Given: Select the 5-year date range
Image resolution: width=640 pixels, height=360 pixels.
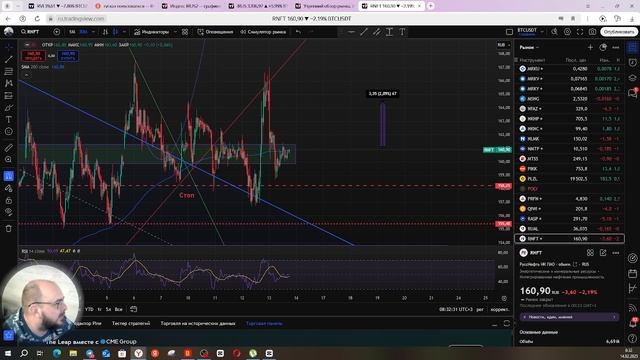Looking at the screenshot, I should click(x=108, y=309).
